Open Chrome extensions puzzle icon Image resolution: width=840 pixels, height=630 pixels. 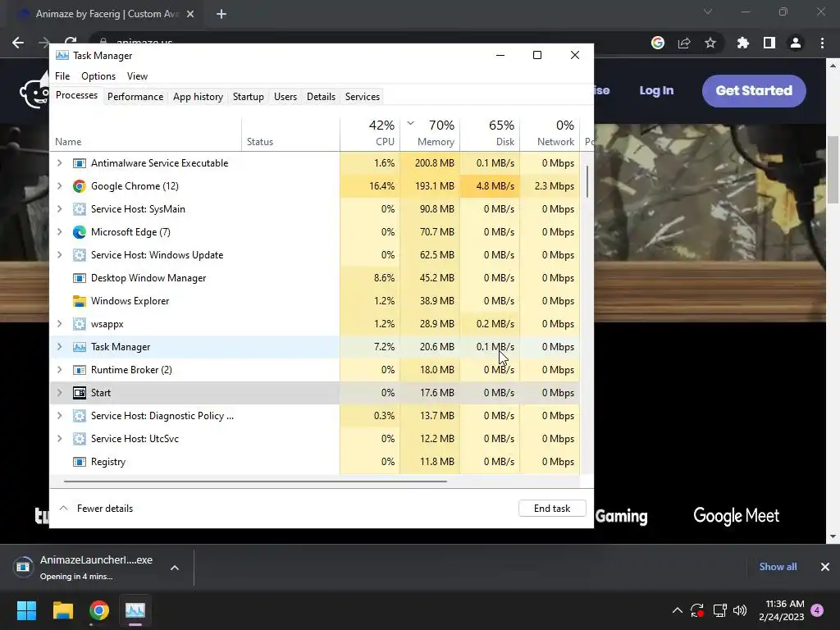pos(742,43)
